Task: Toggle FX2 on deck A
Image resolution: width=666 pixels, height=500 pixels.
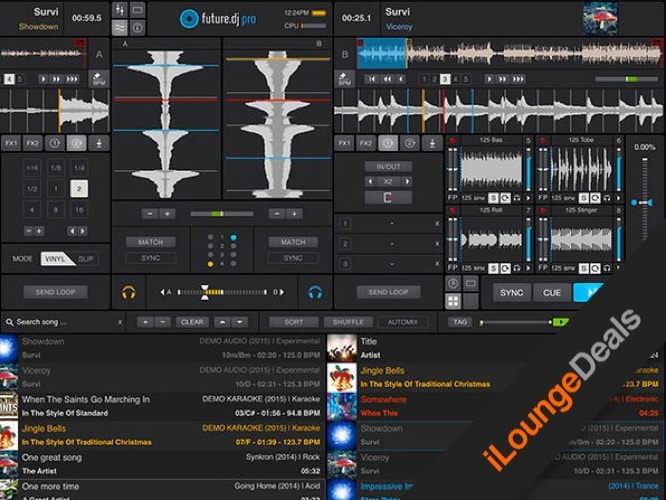Action: [33, 143]
